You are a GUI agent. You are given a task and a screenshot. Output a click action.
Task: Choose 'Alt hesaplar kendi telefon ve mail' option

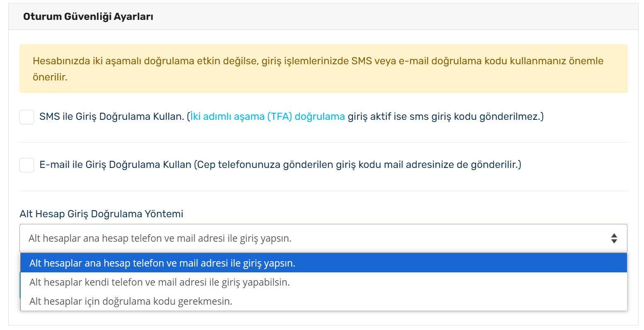(x=323, y=282)
